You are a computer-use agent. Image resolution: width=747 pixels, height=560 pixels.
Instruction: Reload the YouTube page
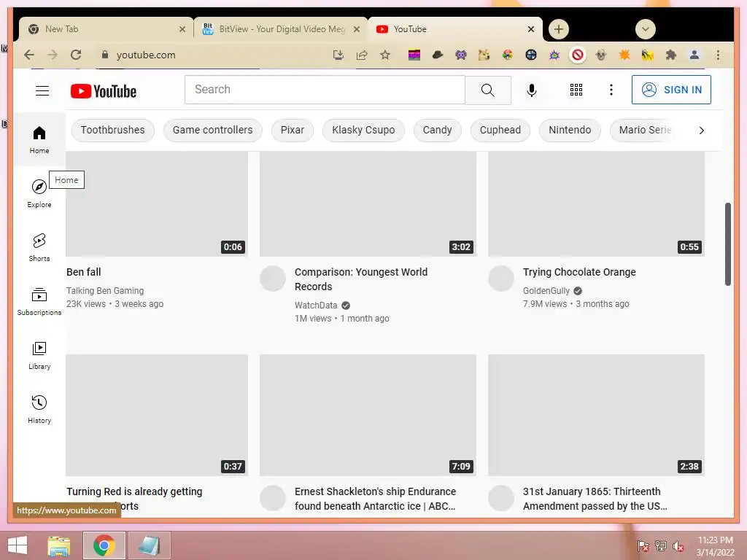tap(76, 55)
